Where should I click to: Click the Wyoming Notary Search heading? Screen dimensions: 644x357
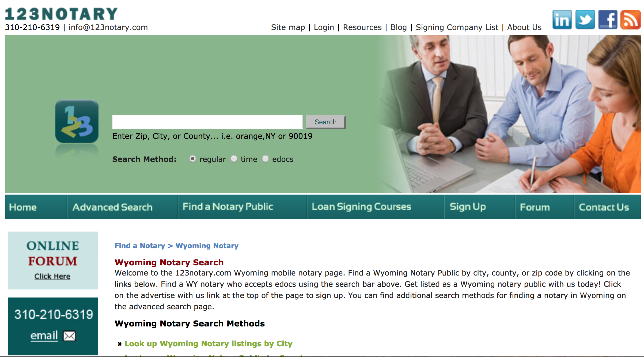pos(169,262)
